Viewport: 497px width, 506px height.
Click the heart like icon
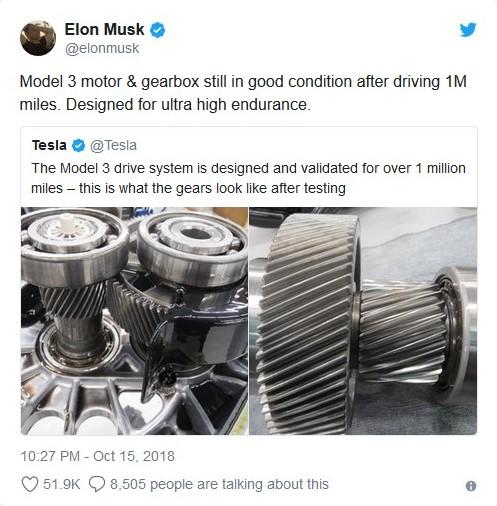tap(30, 484)
